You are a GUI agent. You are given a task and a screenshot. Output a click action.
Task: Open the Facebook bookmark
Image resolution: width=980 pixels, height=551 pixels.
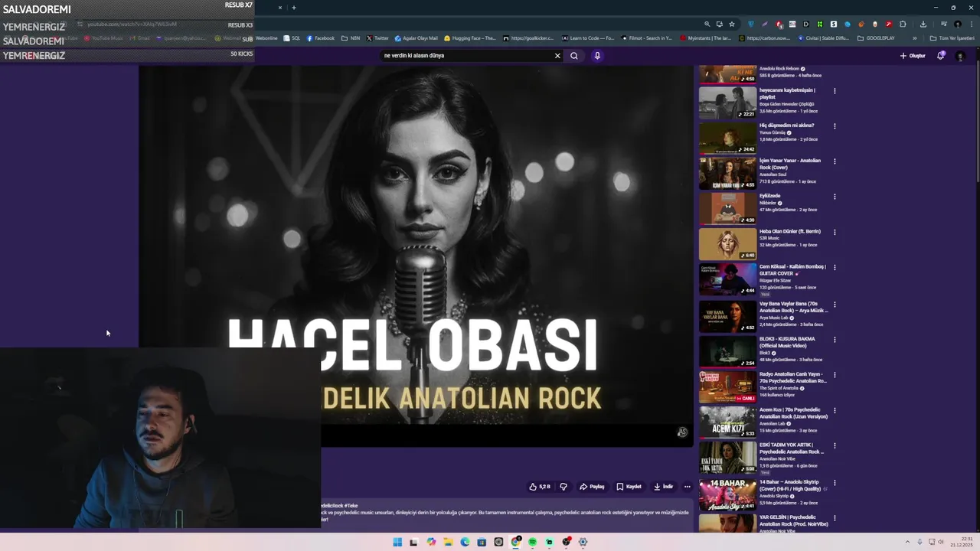point(321,38)
